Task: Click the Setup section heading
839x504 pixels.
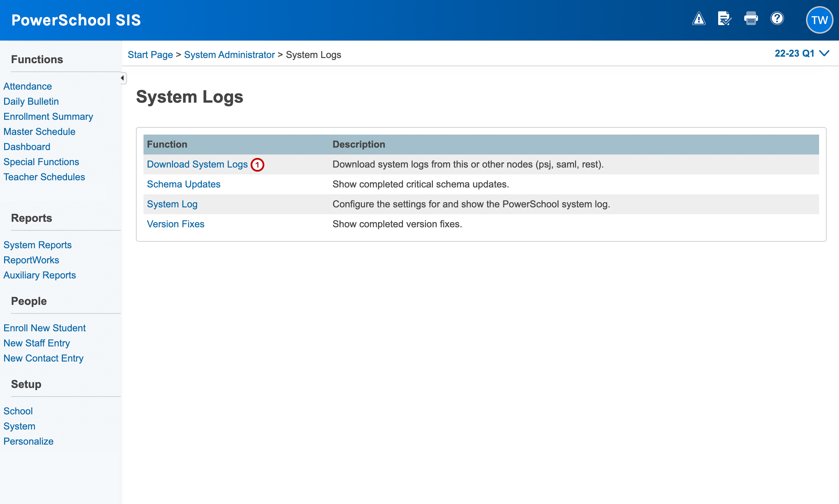Action: click(x=26, y=384)
